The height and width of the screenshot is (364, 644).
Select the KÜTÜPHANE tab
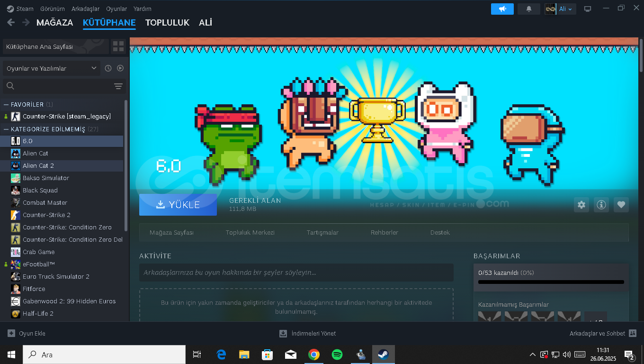(109, 22)
